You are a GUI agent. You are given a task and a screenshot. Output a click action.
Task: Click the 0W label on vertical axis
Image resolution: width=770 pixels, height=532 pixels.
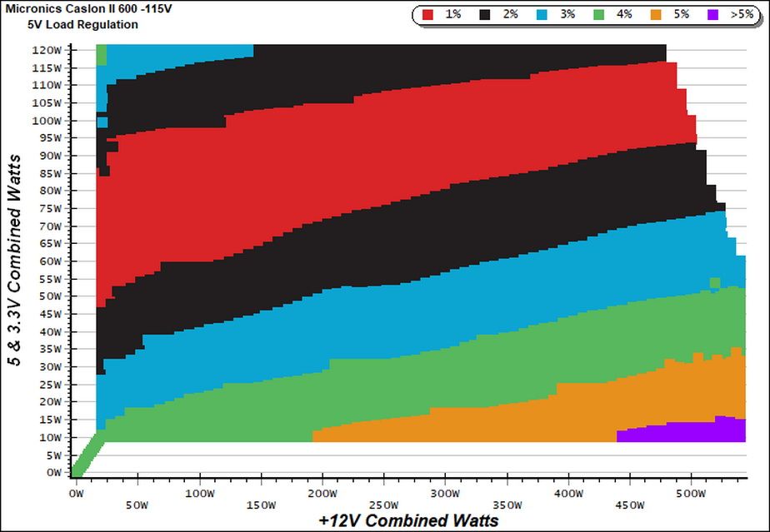click(x=53, y=473)
